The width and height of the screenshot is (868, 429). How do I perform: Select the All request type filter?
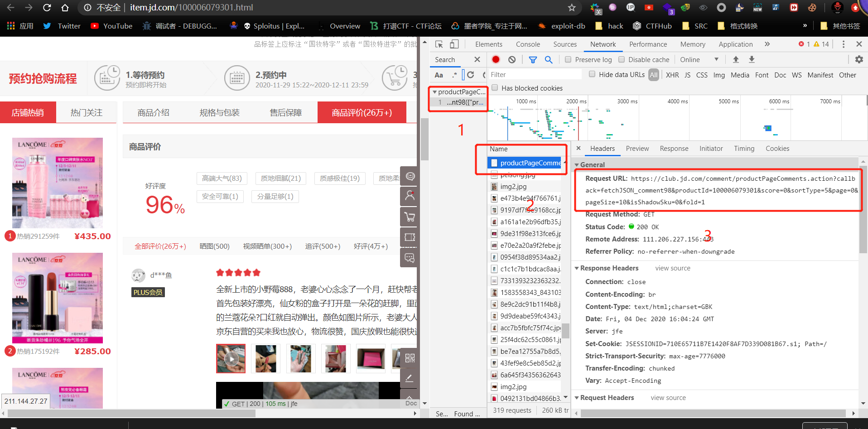653,75
